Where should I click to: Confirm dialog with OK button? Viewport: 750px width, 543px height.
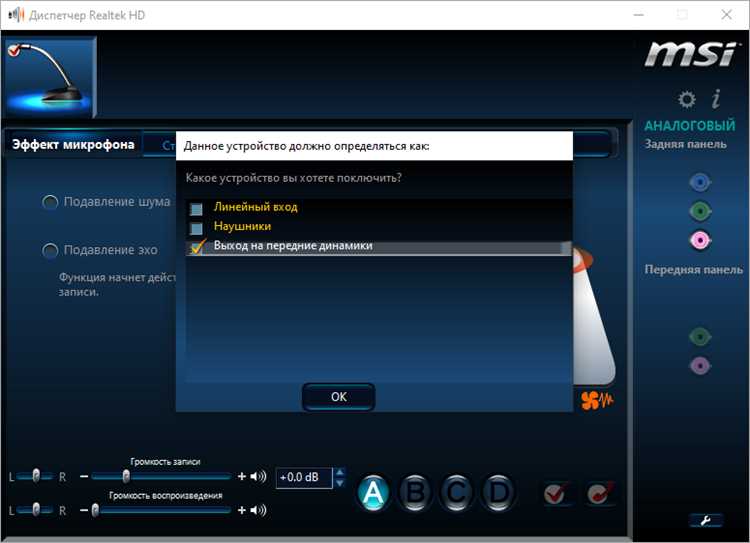pos(339,397)
